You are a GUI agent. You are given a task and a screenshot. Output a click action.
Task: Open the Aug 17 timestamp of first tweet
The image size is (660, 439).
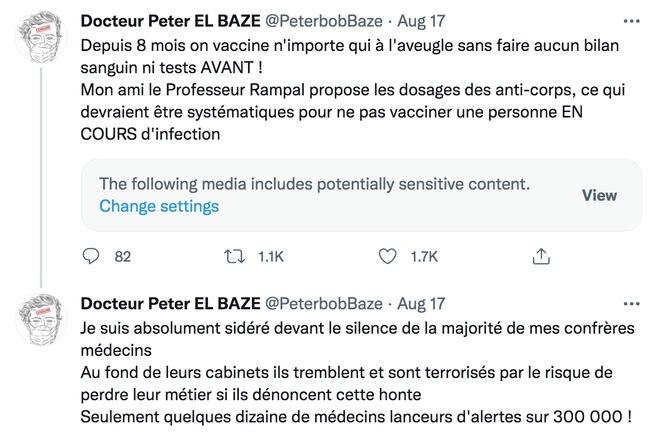point(422,20)
